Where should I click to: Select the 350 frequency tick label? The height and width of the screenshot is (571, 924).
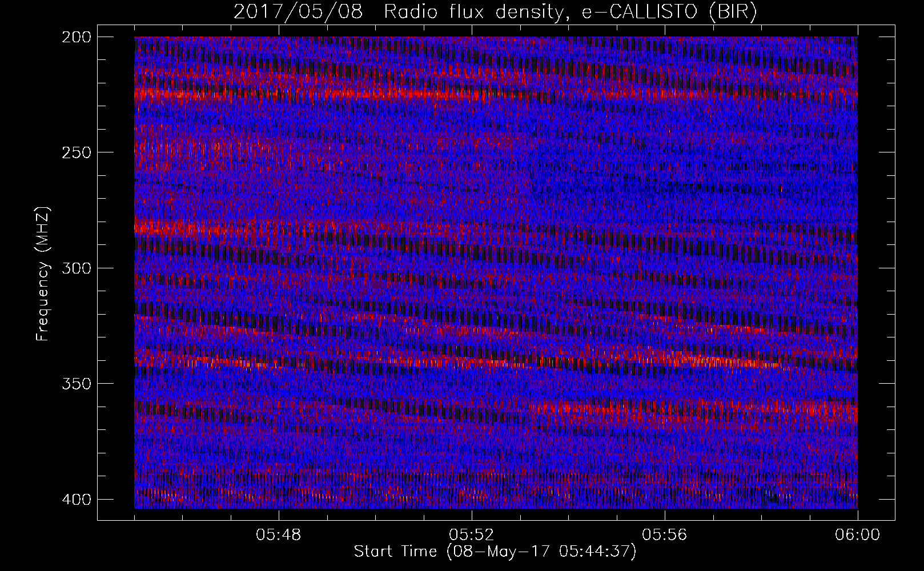click(76, 383)
